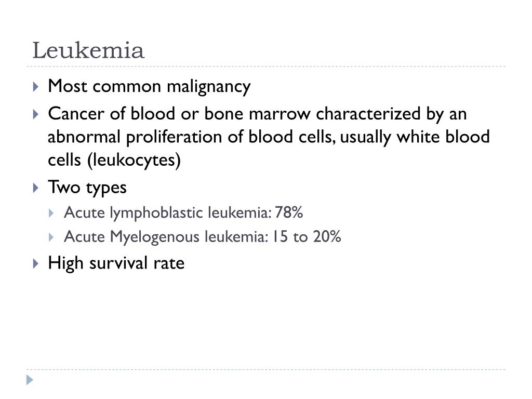The image size is (532, 399).
Task: Click the sub-bullet arrow beside Acute lymphoblastic leukemia
Action: tap(51, 213)
